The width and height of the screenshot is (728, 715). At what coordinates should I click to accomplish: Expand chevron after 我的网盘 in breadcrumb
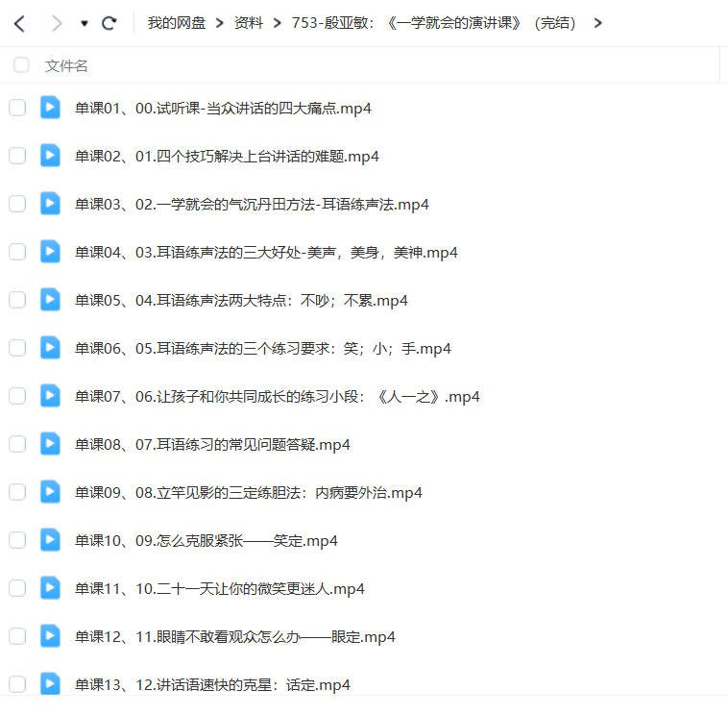tap(220, 23)
